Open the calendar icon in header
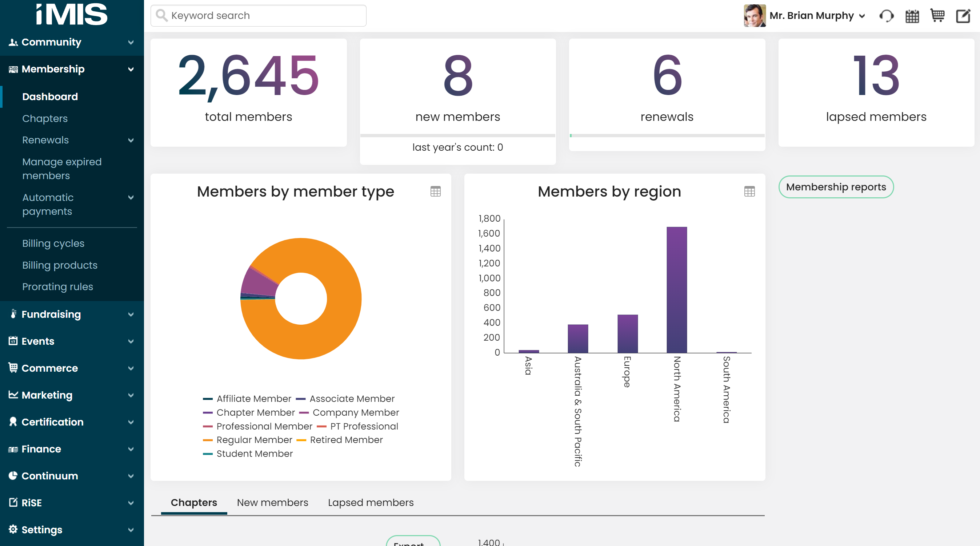 912,16
